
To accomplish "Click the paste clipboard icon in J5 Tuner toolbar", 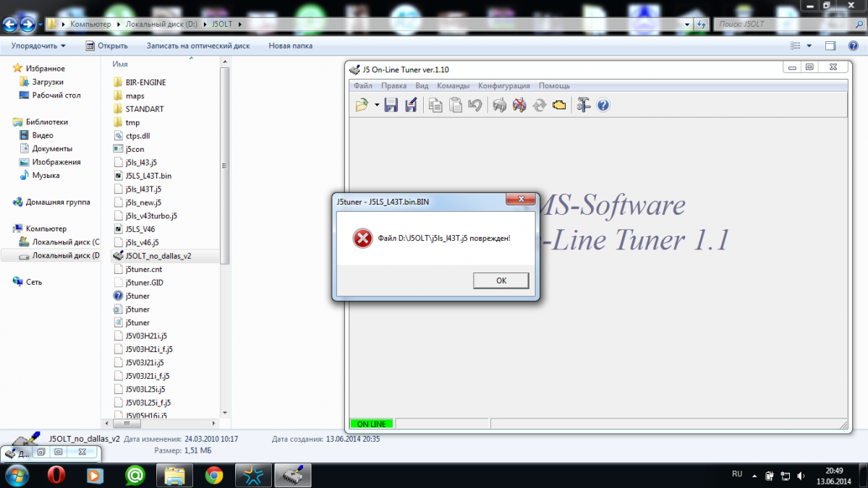I will click(455, 106).
